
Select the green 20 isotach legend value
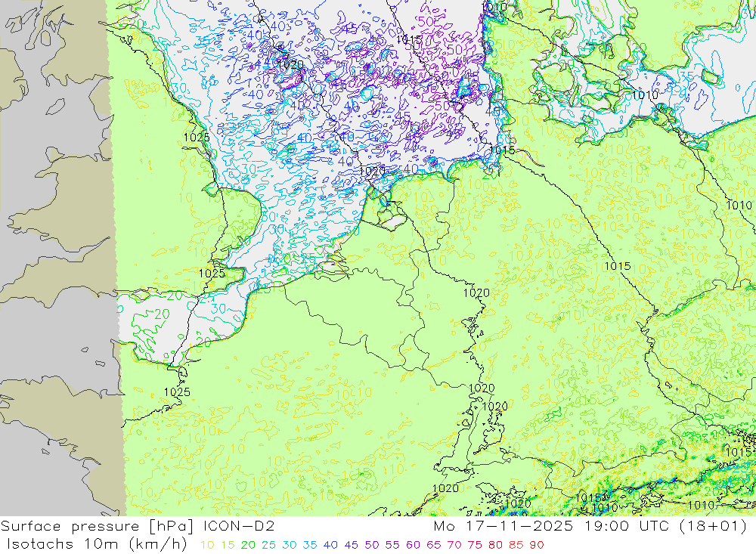248,546
